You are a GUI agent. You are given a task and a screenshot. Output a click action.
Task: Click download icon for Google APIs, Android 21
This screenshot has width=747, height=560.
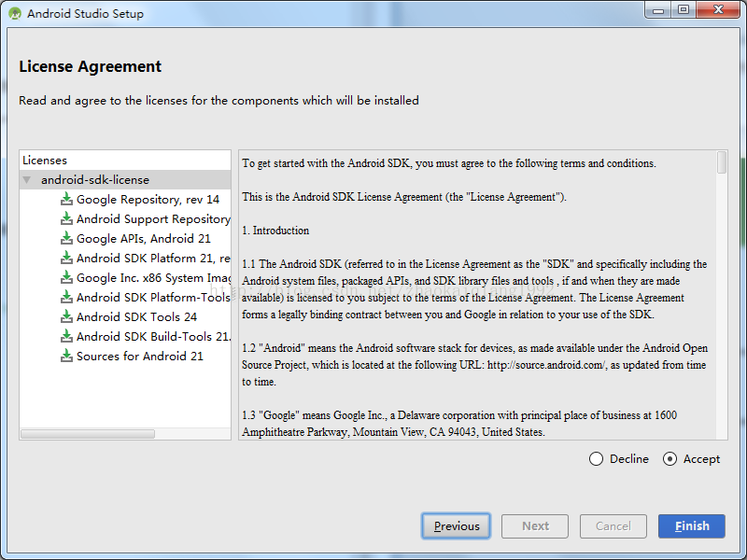click(x=66, y=238)
